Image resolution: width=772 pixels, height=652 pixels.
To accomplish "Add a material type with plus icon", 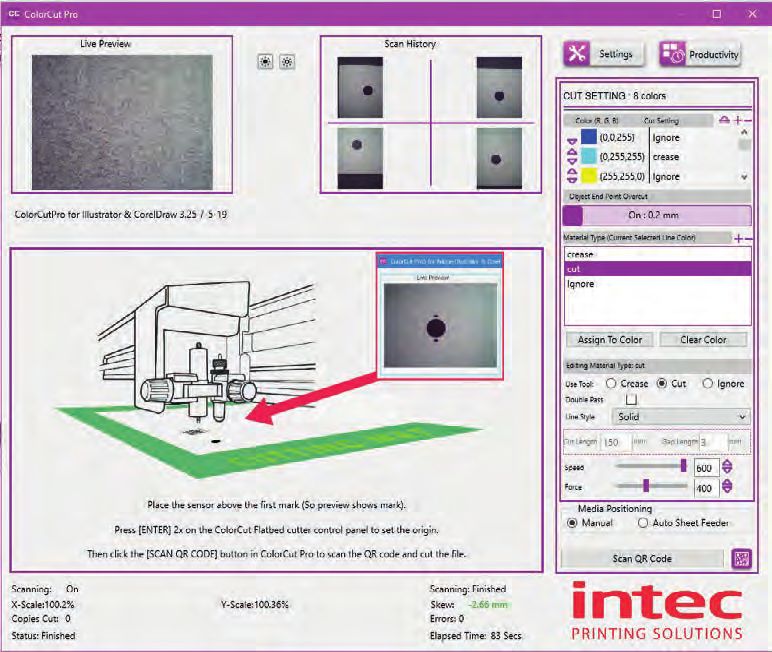I will click(738, 239).
